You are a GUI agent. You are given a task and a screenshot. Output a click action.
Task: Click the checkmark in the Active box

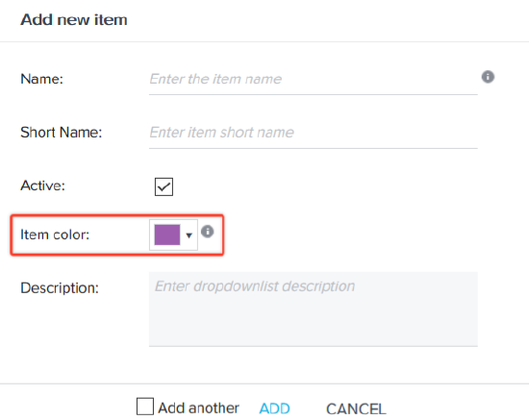164,186
